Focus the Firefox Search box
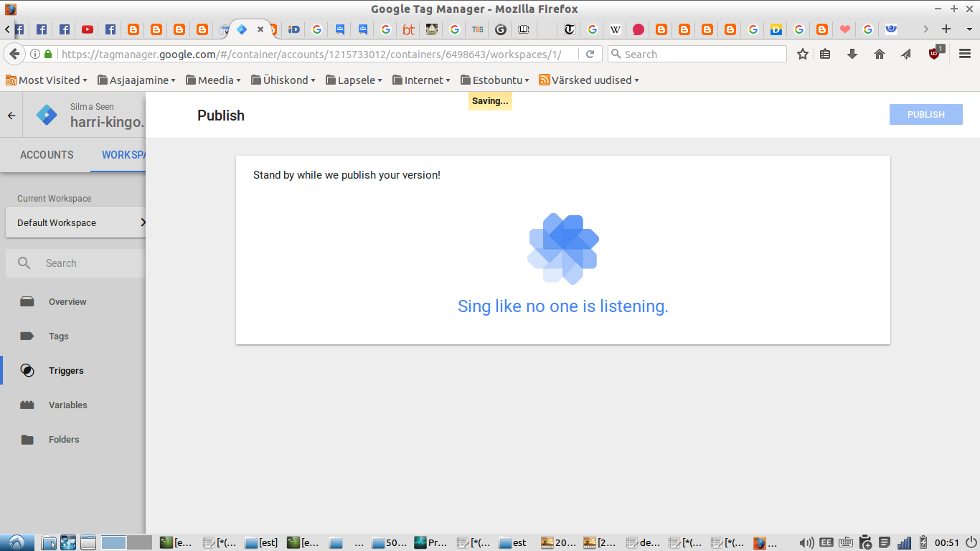The image size is (980, 551). [697, 54]
